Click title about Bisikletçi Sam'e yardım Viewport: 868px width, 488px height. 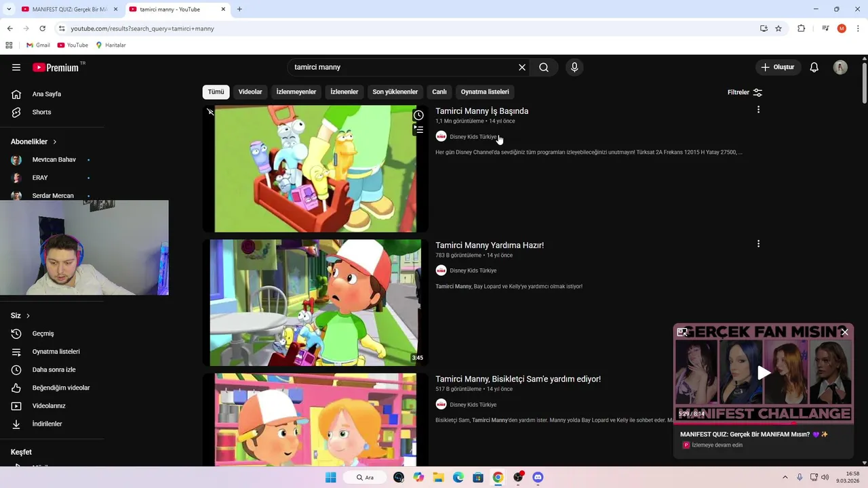pyautogui.click(x=518, y=379)
